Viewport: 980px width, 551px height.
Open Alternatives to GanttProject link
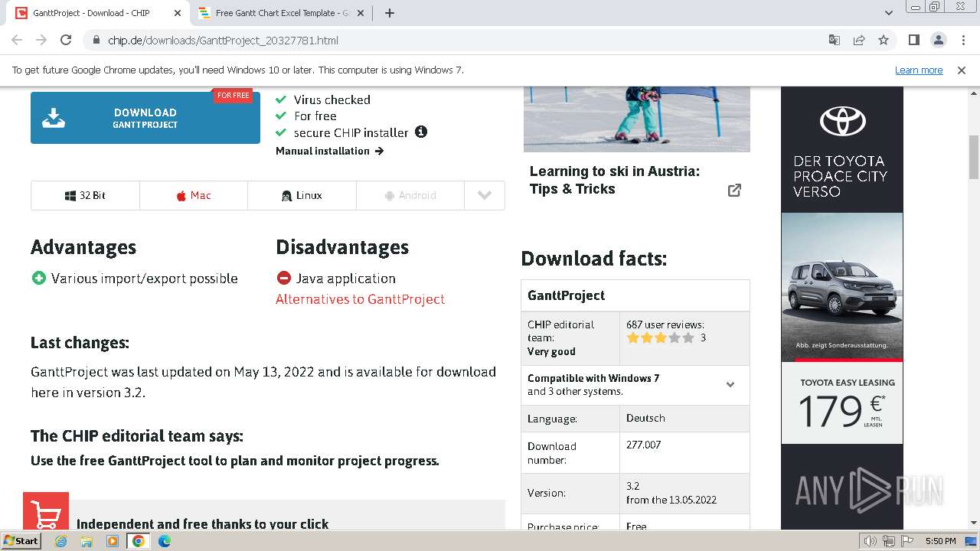[360, 299]
